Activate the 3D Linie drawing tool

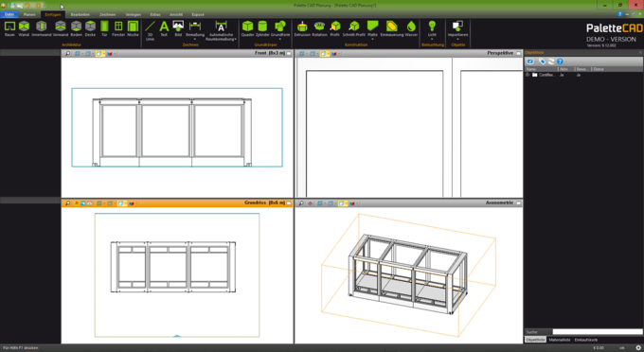coord(150,30)
